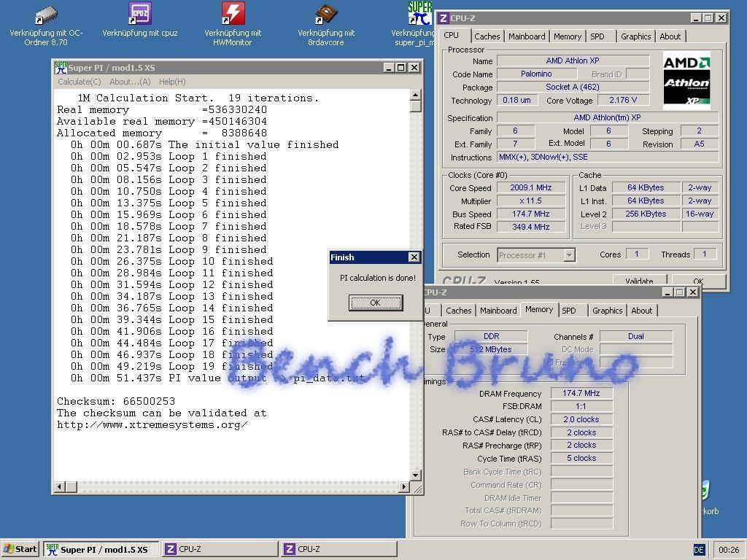Open the cpuz desktop shortcut icon

pos(139,13)
